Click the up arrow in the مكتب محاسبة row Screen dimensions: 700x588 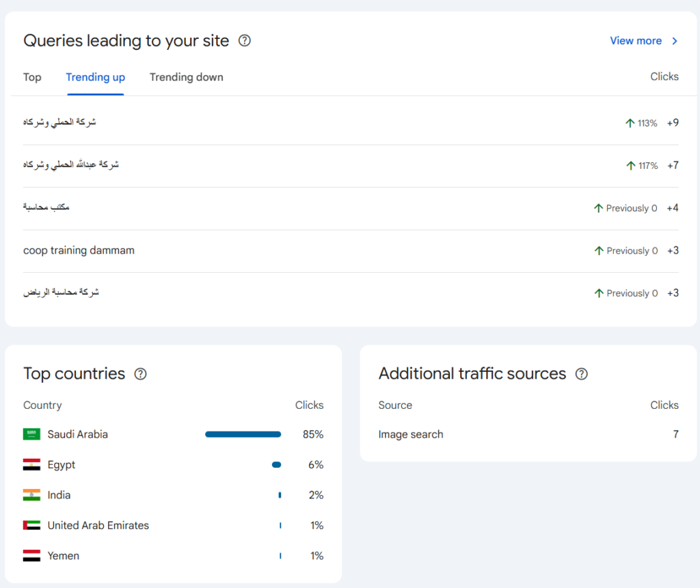click(x=599, y=208)
